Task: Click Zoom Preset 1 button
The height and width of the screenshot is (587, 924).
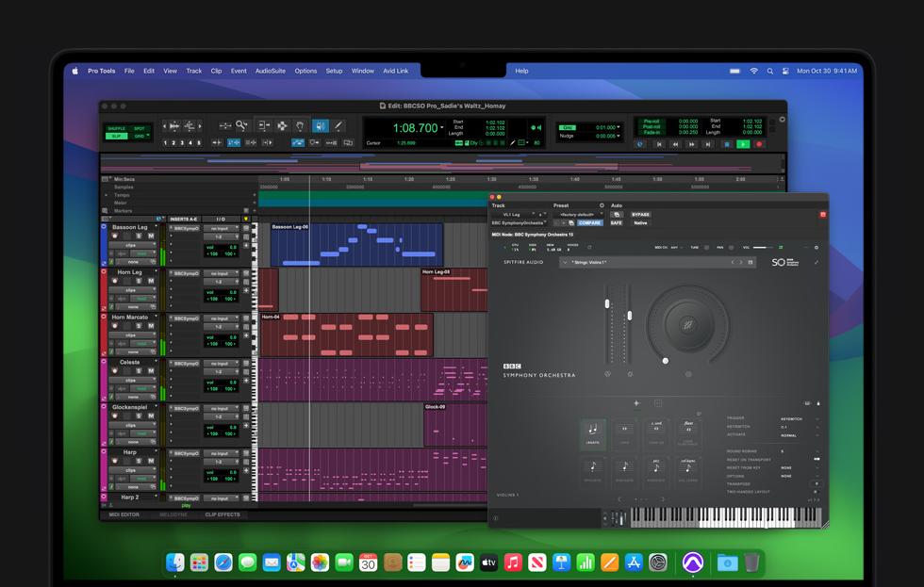Action: [x=165, y=142]
